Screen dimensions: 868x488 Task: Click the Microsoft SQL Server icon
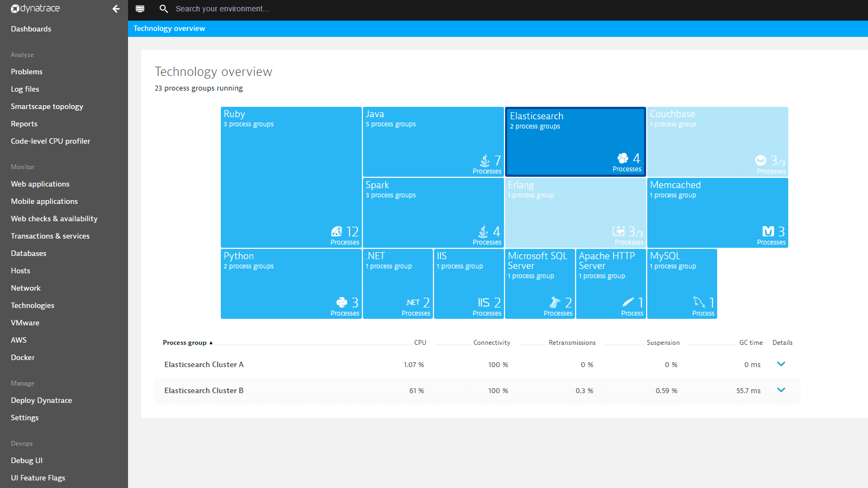(554, 303)
